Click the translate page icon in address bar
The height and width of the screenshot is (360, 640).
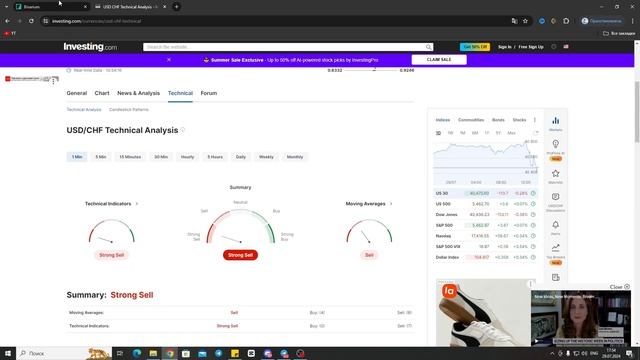pos(514,21)
